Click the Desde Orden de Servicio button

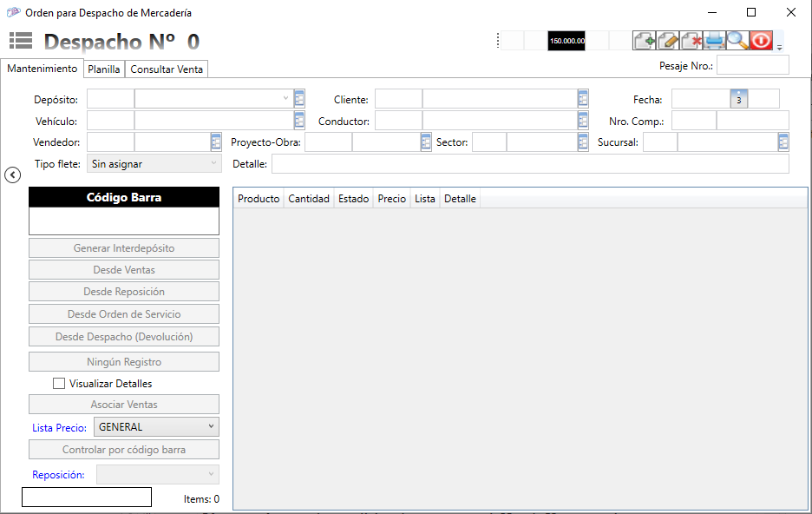coord(124,314)
